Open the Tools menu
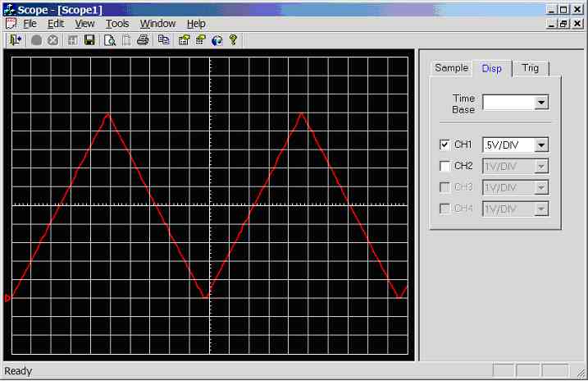The height and width of the screenshot is (381, 588). [x=117, y=24]
